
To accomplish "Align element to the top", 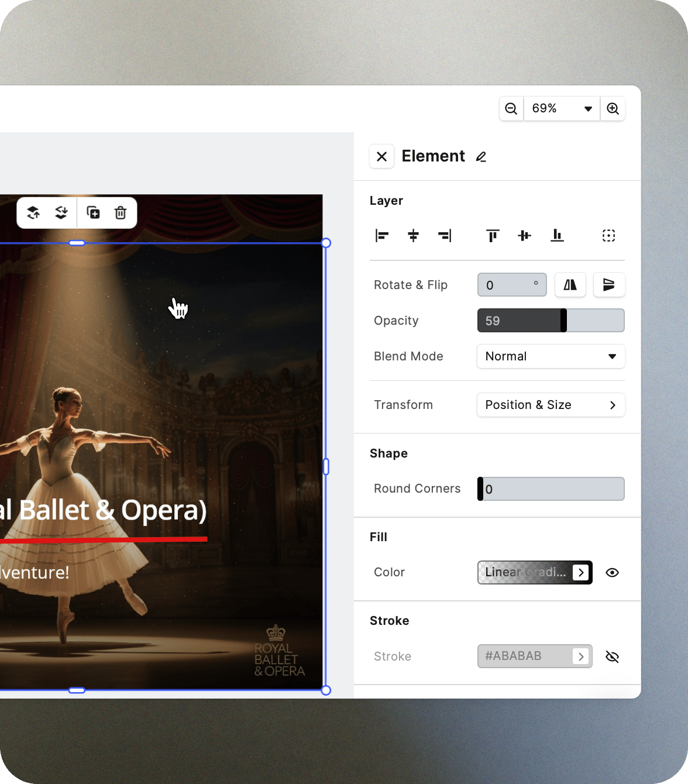I will [493, 236].
